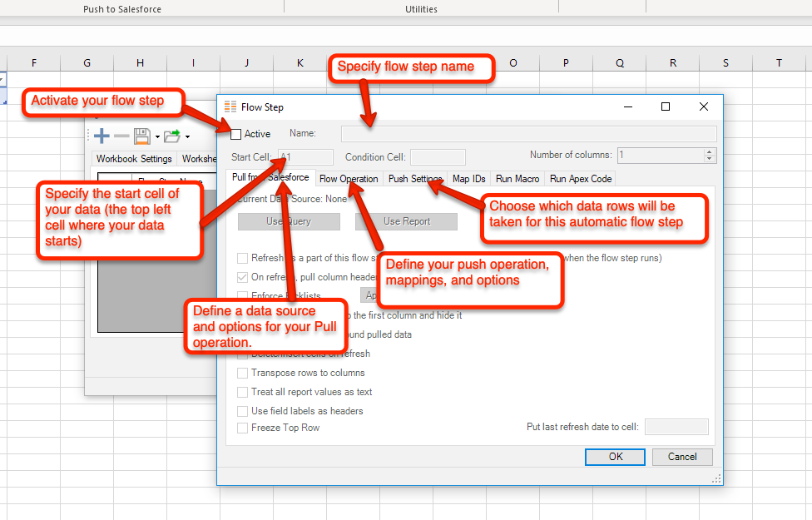Click the open folder icon with green arrow

point(172,136)
